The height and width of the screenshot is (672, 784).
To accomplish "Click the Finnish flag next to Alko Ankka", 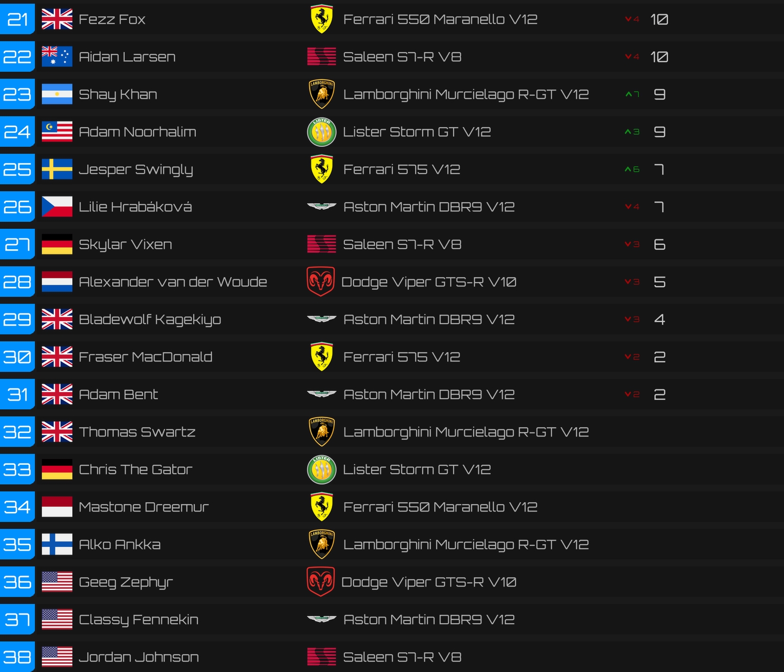I will point(57,544).
